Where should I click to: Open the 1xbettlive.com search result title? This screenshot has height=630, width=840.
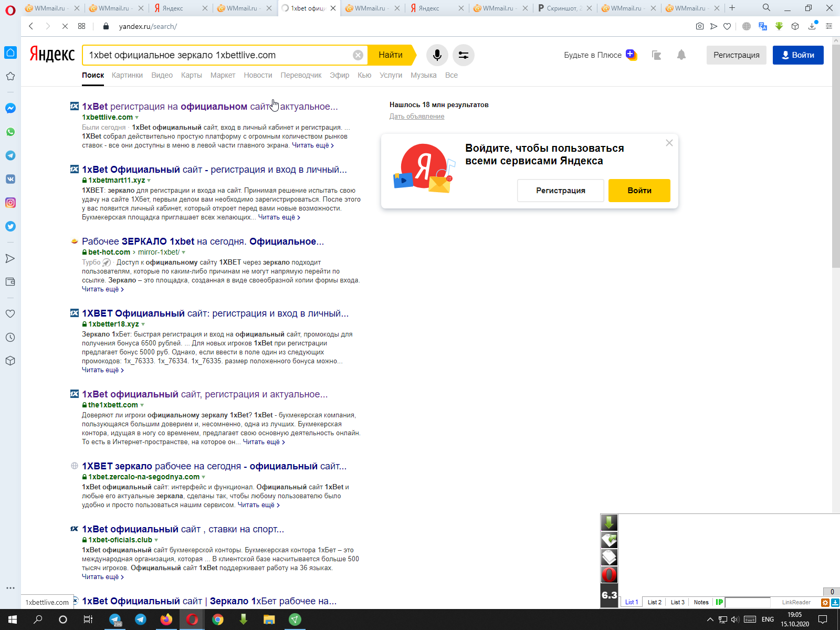[x=210, y=107]
